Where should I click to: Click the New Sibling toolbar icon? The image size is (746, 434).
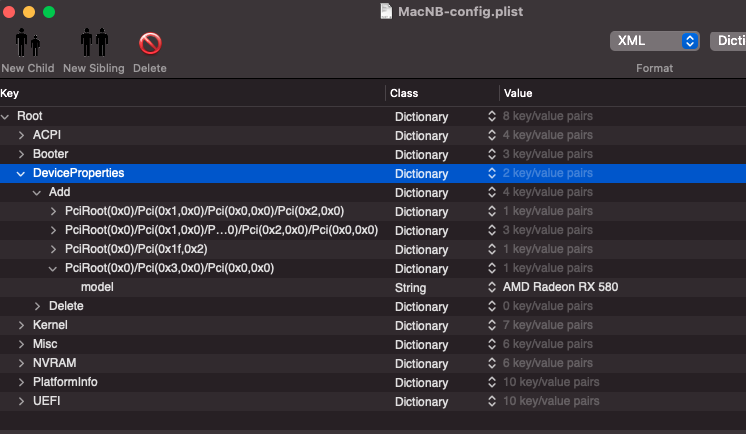coord(93,45)
